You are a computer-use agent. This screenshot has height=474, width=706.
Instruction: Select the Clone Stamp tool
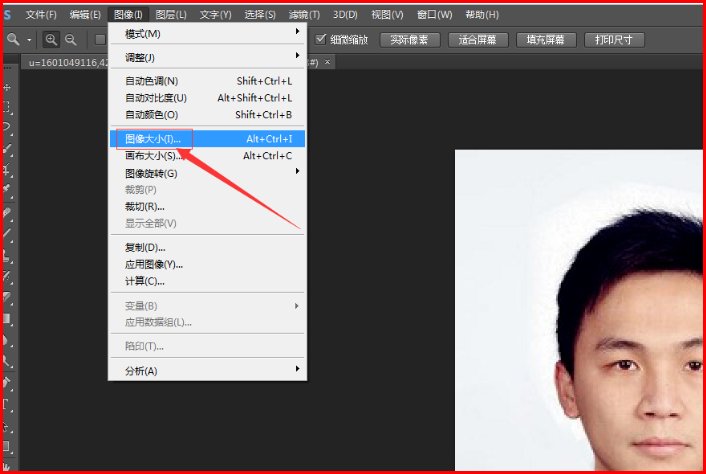8,256
